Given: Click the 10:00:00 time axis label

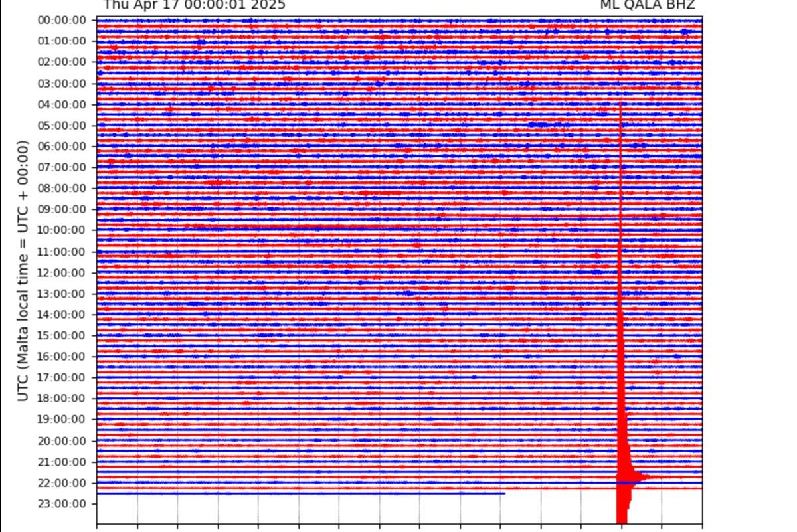Looking at the screenshot, I should coord(62,230).
